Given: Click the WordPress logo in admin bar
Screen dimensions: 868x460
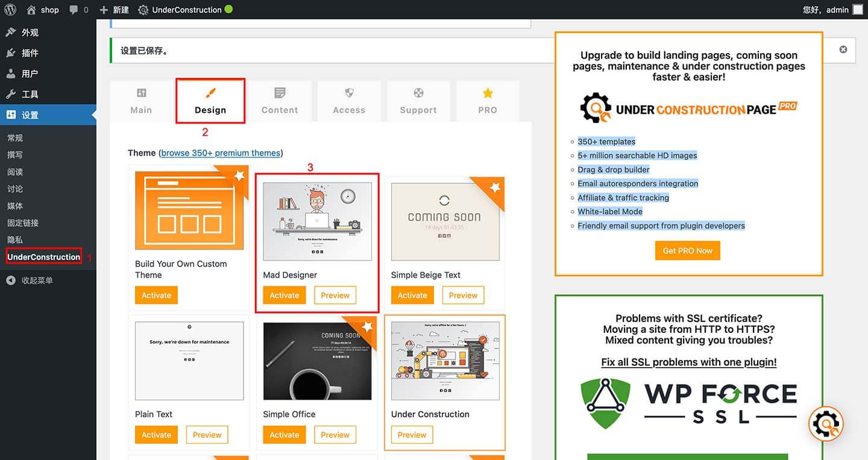Looking at the screenshot, I should 10,10.
